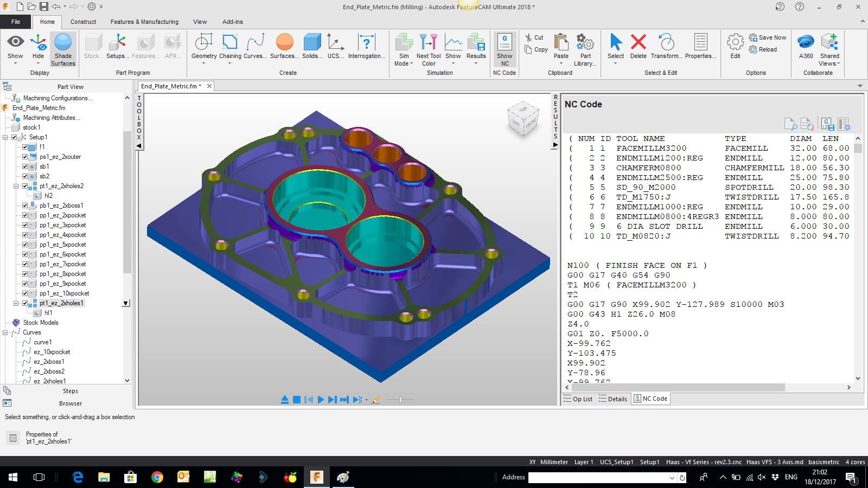Click the Cut button

[534, 37]
